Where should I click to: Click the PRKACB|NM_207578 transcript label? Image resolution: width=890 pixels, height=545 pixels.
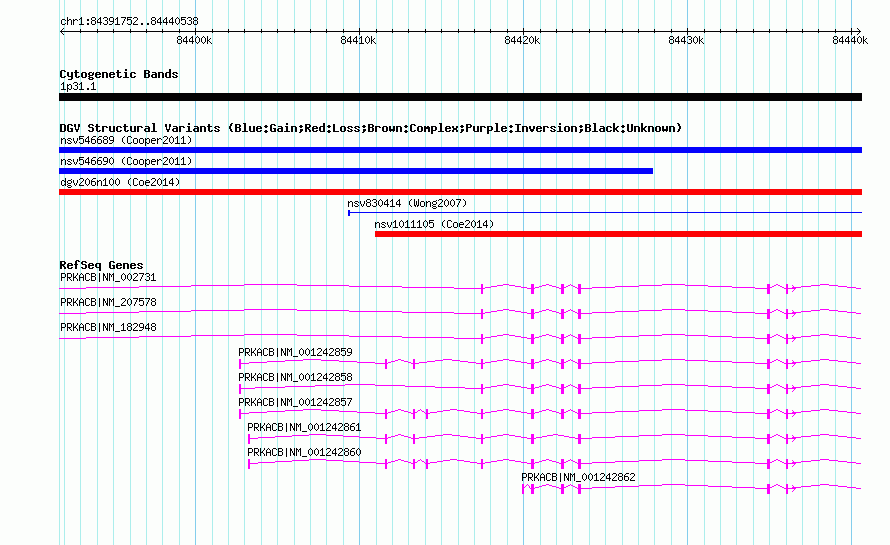[x=108, y=303]
